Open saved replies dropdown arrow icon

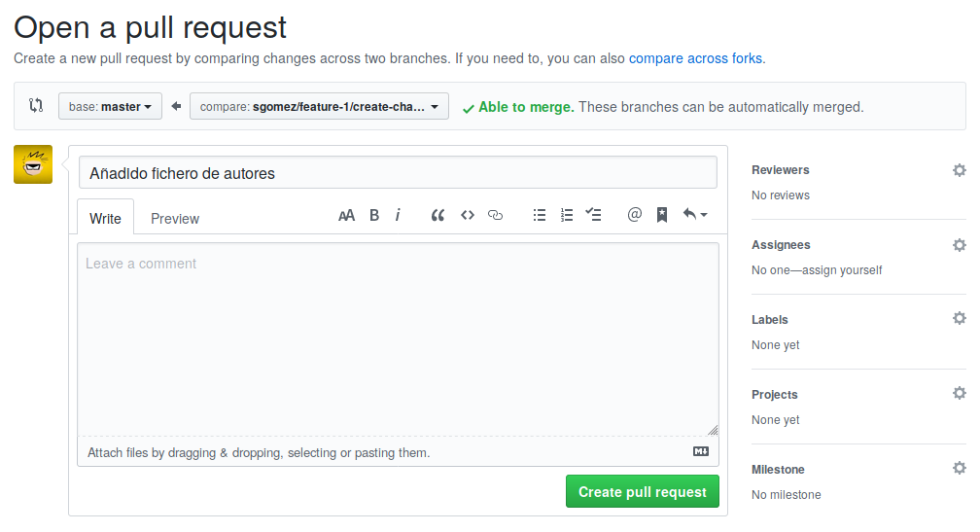(x=694, y=215)
